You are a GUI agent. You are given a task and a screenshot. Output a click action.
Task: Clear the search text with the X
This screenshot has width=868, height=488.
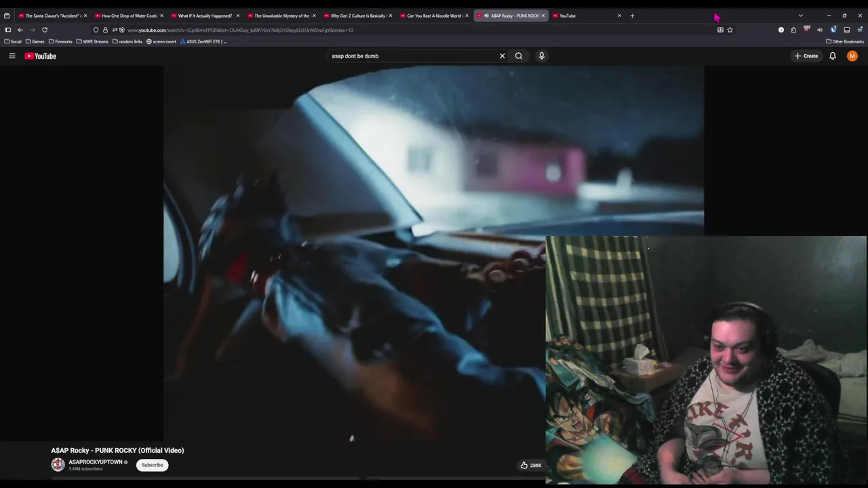coord(502,56)
